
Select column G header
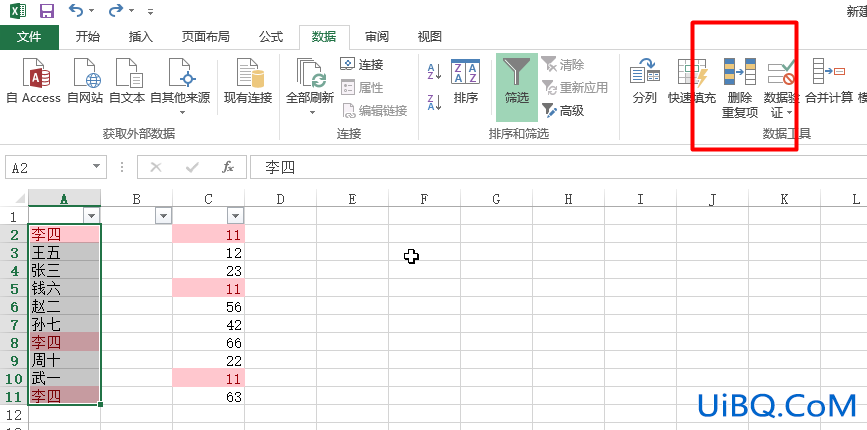click(x=497, y=199)
